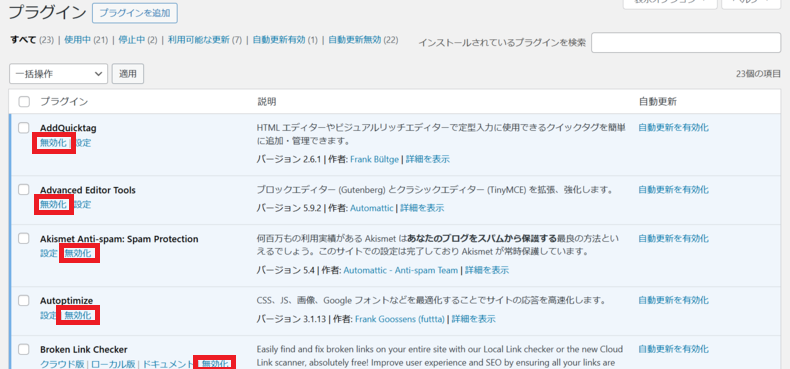Show すべて plugins filter

[23, 40]
